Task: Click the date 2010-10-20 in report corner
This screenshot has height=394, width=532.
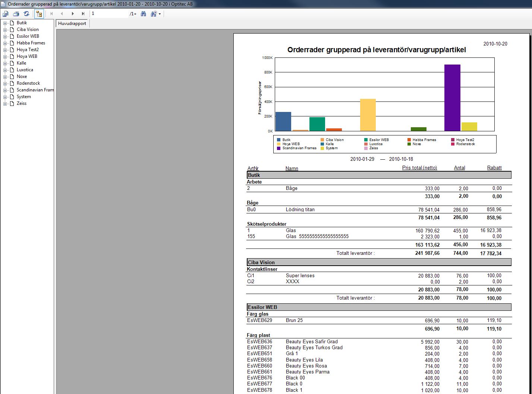Action: tap(495, 44)
